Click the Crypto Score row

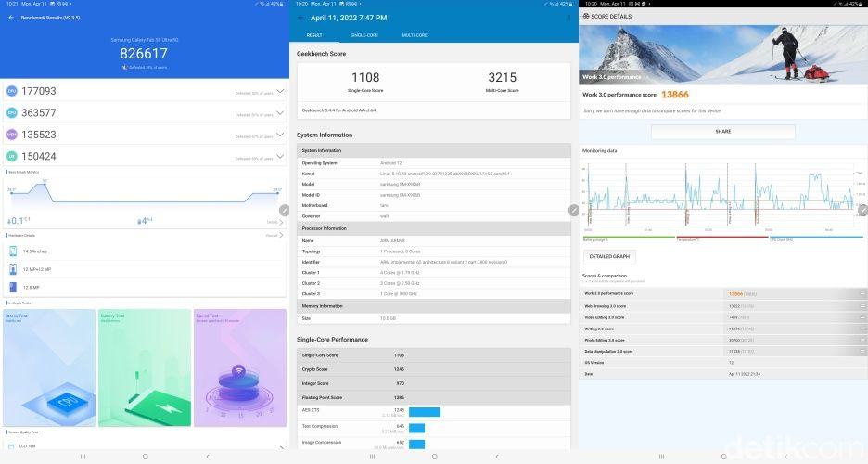click(434, 369)
